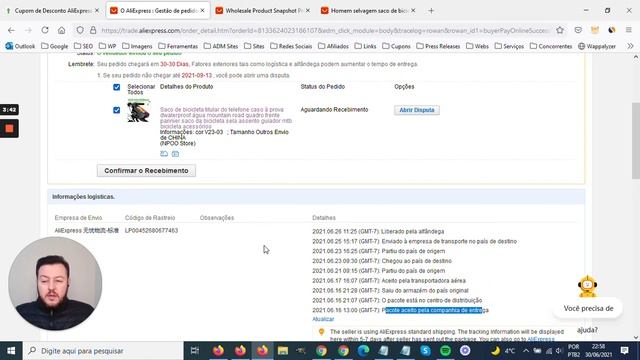The height and width of the screenshot is (360, 640).
Task: Click Confirmar o Recebimento button
Action: point(146,171)
